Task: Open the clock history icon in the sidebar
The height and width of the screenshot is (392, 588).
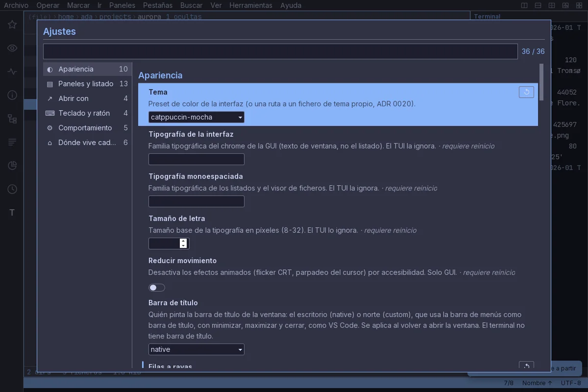Action: pos(12,189)
